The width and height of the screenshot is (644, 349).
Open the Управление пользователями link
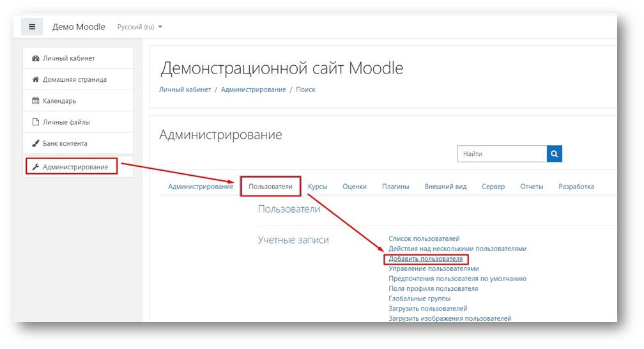(434, 269)
